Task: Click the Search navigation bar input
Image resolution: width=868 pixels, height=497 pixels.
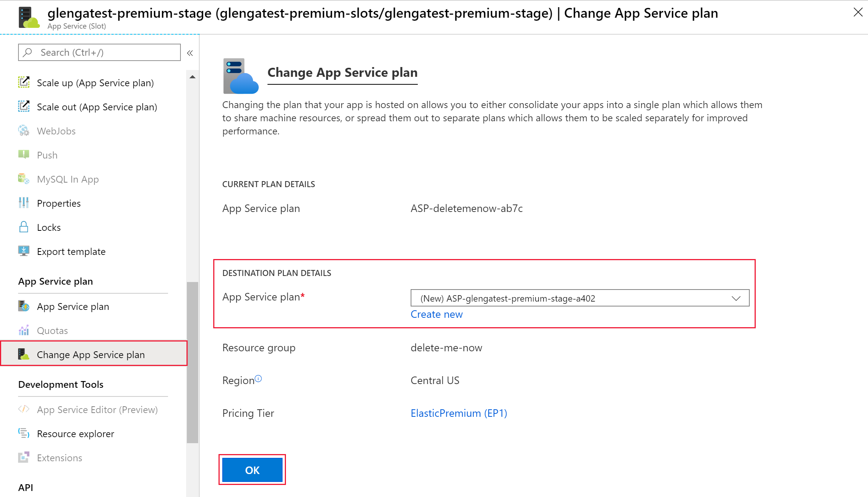Action: click(x=99, y=52)
